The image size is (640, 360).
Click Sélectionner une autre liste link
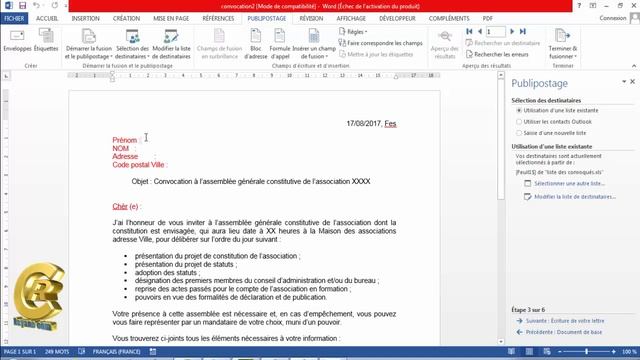tap(569, 184)
